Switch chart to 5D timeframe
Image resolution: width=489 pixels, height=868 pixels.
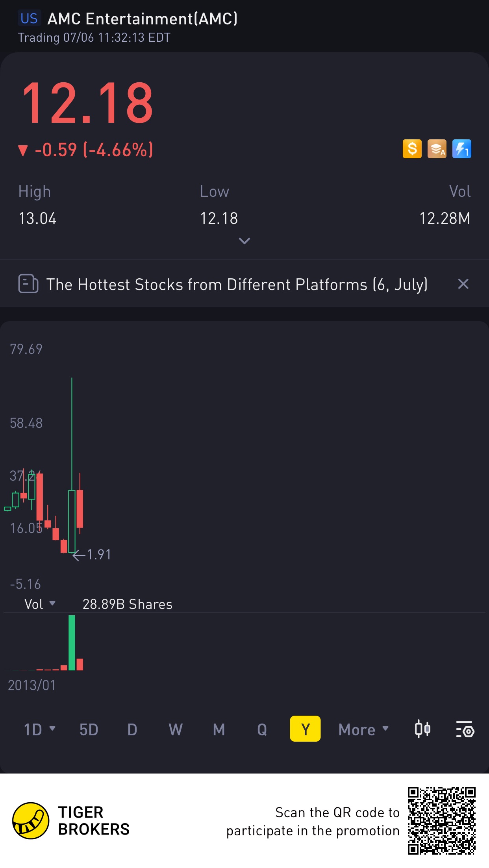89,729
